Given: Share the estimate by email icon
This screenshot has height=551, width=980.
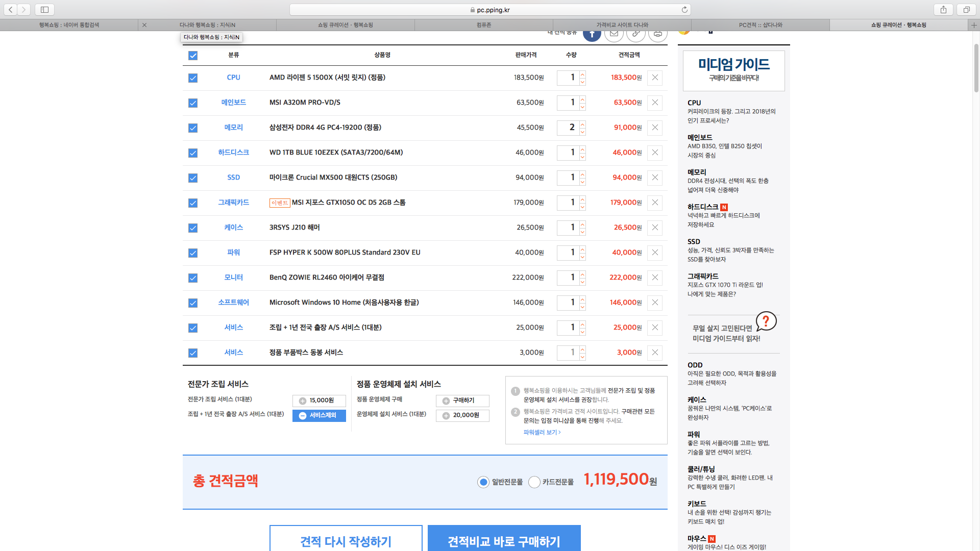Looking at the screenshot, I should [614, 34].
